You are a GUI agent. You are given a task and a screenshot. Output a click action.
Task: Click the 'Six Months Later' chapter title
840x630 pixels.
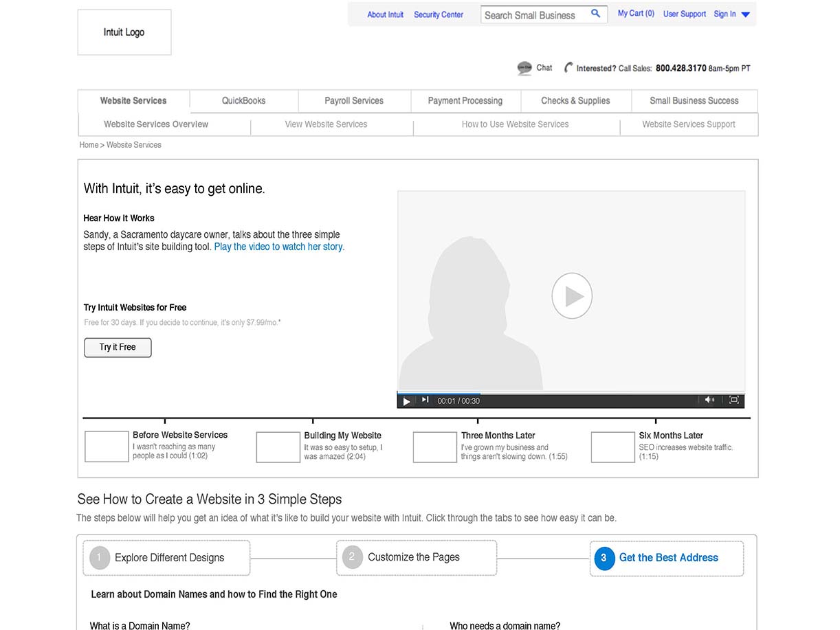pos(671,436)
